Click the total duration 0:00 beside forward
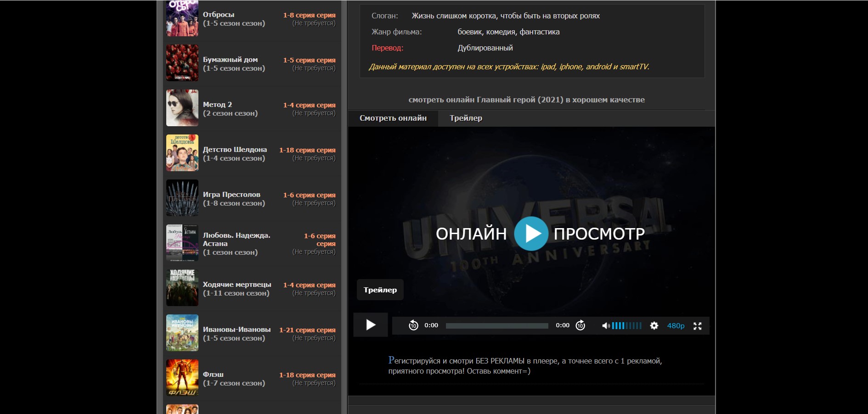This screenshot has height=414, width=868. tap(563, 325)
